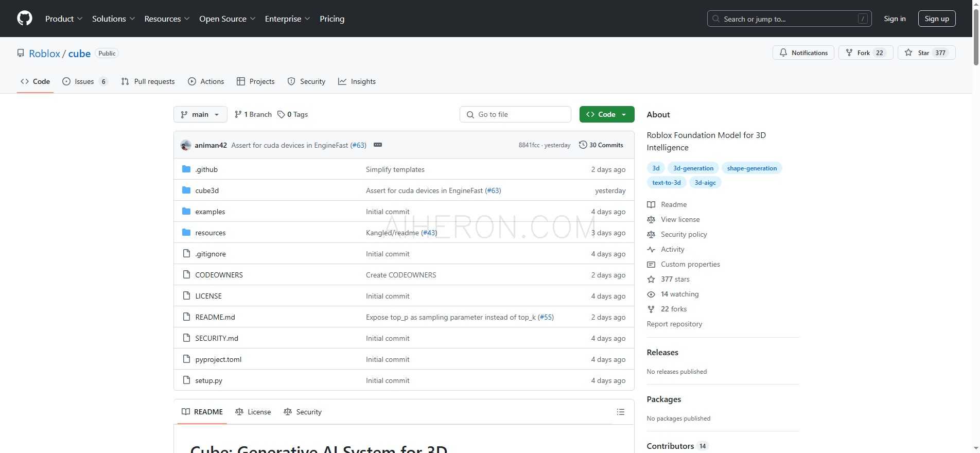Expand the Open Source menu
Image resolution: width=980 pixels, height=453 pixels.
(x=227, y=19)
